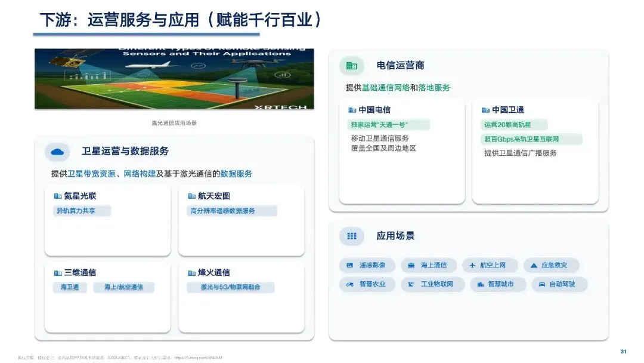Click the ship icon in 海上通信 chip
The image size is (644, 363).
tap(411, 265)
